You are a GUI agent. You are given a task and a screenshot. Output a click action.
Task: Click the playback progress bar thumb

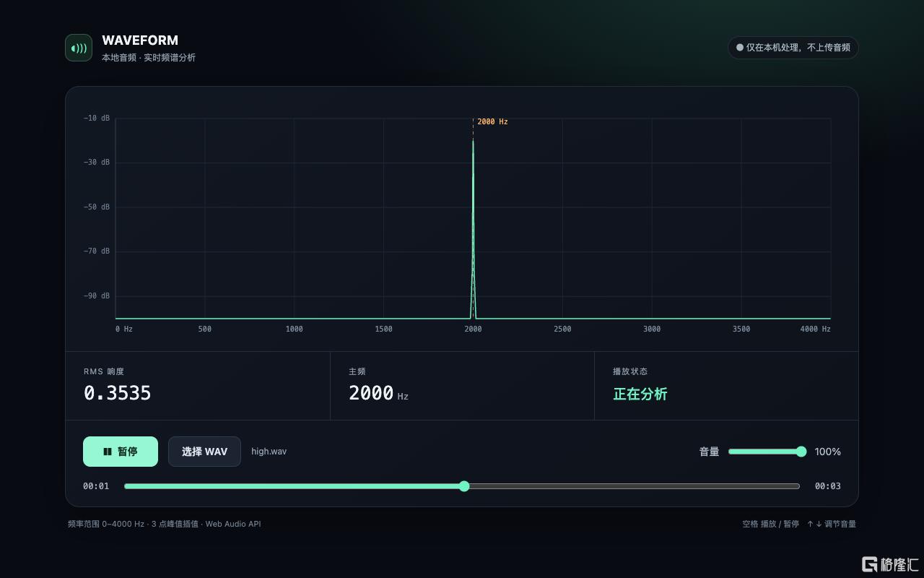click(x=464, y=486)
